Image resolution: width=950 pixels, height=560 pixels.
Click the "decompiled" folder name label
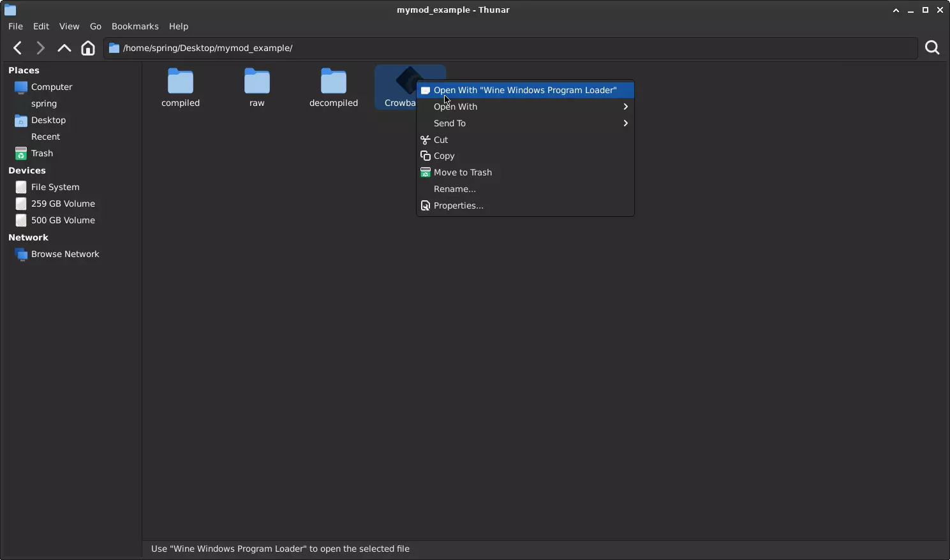[334, 103]
